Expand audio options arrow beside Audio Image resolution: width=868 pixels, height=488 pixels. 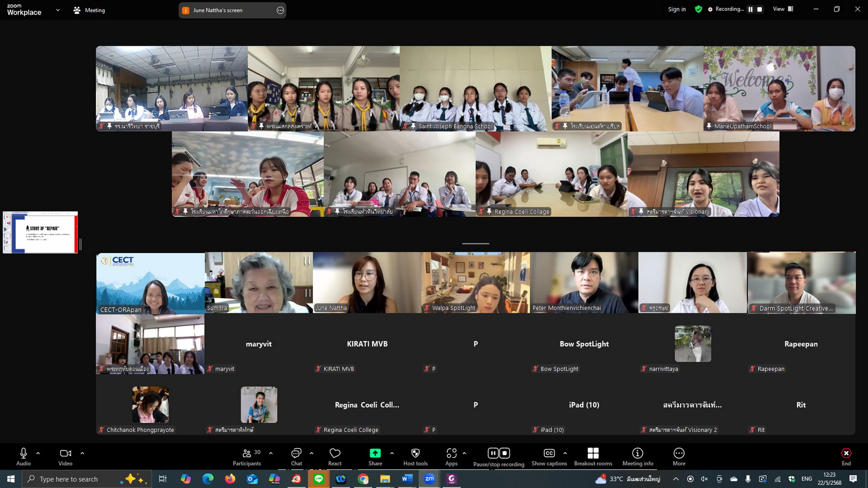coord(38,453)
